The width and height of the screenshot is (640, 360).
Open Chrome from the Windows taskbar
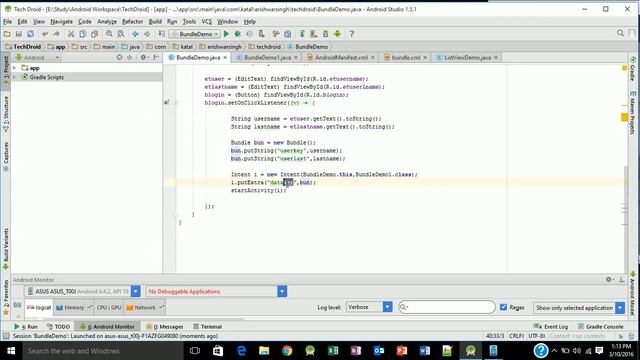[287, 351]
